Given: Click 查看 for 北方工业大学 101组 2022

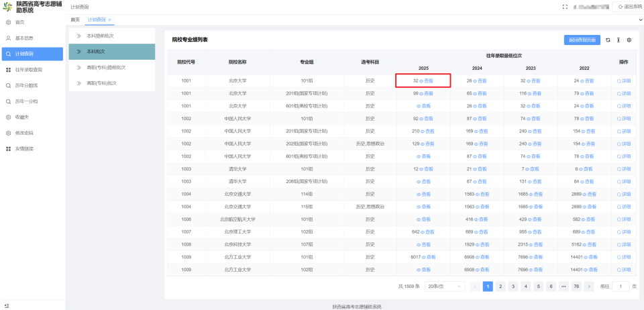Looking at the screenshot, I should coord(590,257).
